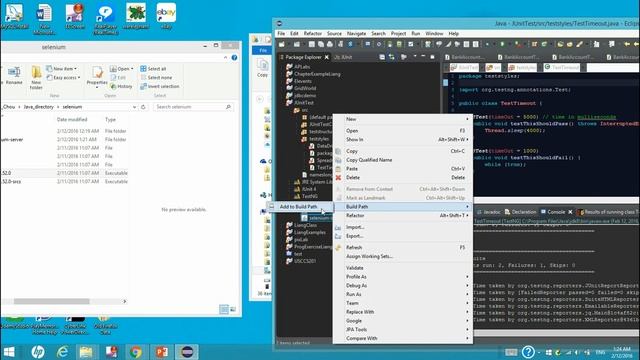Open the Build Path context menu entry
640x360 pixels.
[403, 207]
